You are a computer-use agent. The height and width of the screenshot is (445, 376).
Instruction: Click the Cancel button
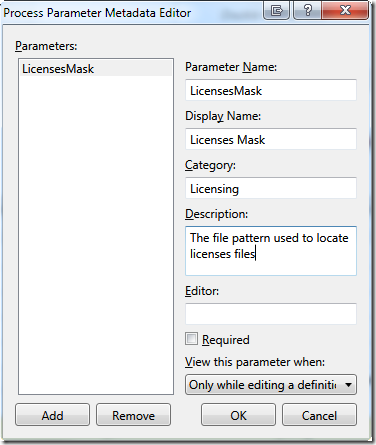click(319, 415)
